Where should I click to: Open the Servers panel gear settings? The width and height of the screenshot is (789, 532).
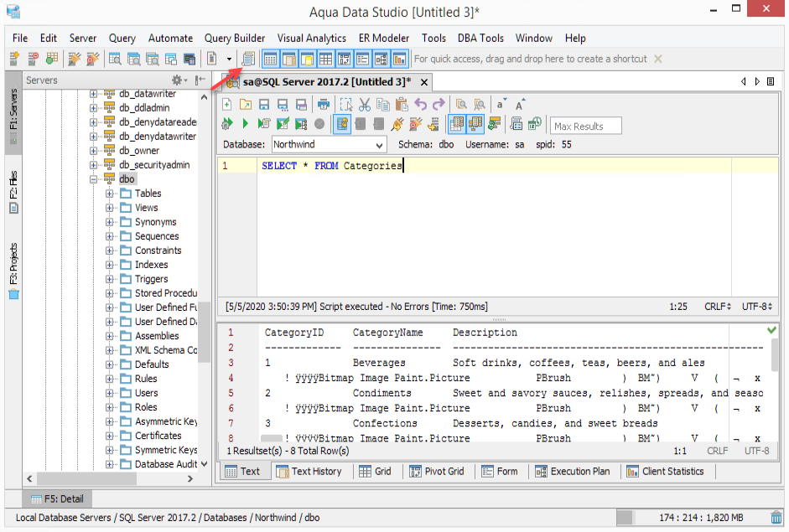point(178,80)
